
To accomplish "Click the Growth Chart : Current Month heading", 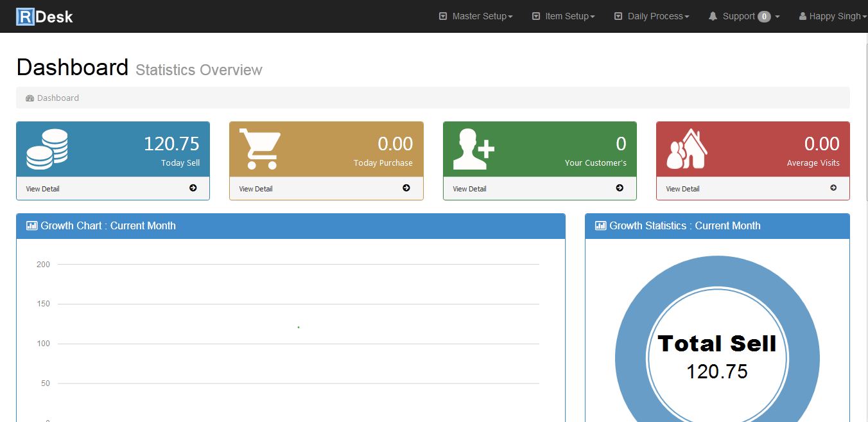I will [108, 226].
